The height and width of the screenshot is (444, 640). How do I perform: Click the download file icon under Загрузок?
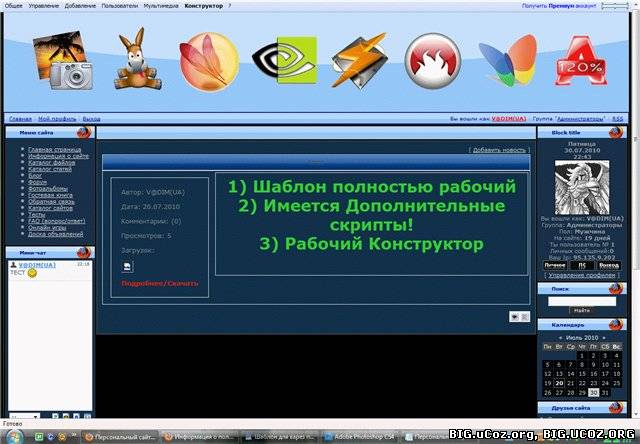tap(127, 267)
